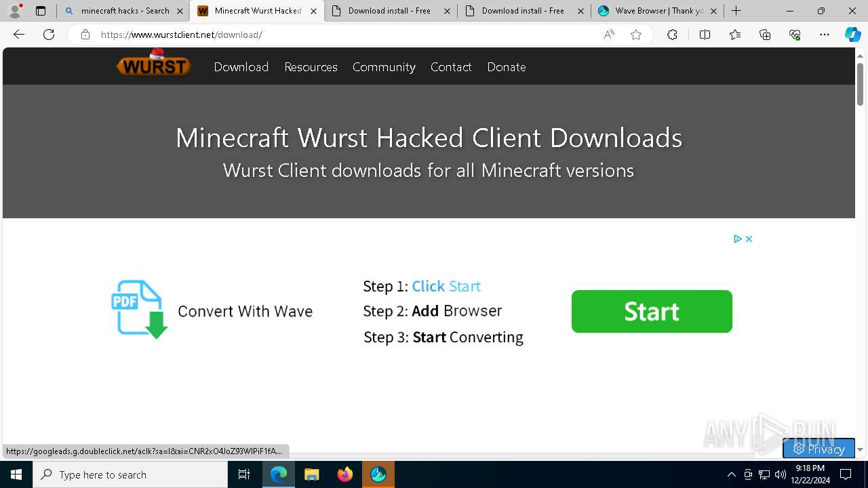Click the scrollbar up arrow

(860, 55)
